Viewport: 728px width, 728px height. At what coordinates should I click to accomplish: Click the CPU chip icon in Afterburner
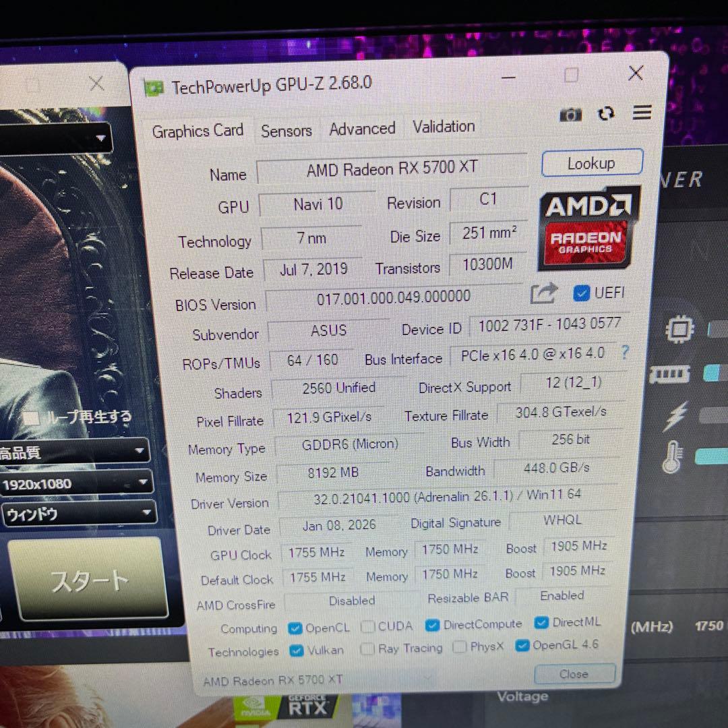tap(679, 330)
